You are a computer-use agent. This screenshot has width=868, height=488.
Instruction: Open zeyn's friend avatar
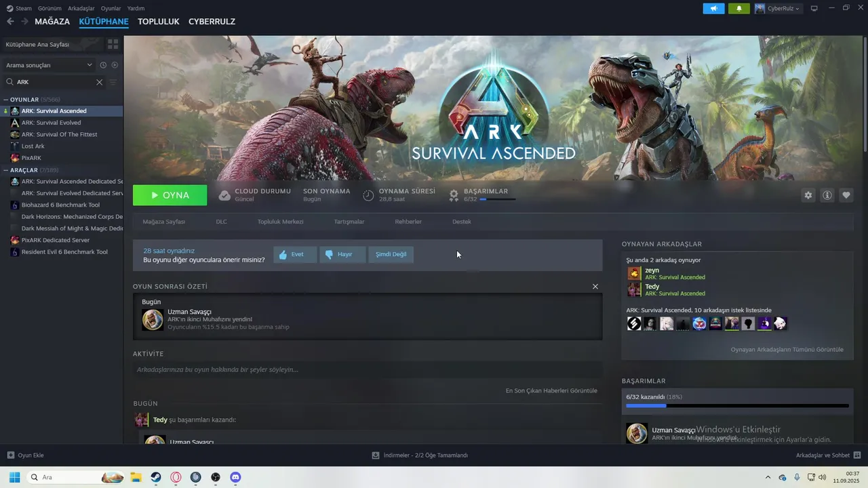pos(634,273)
